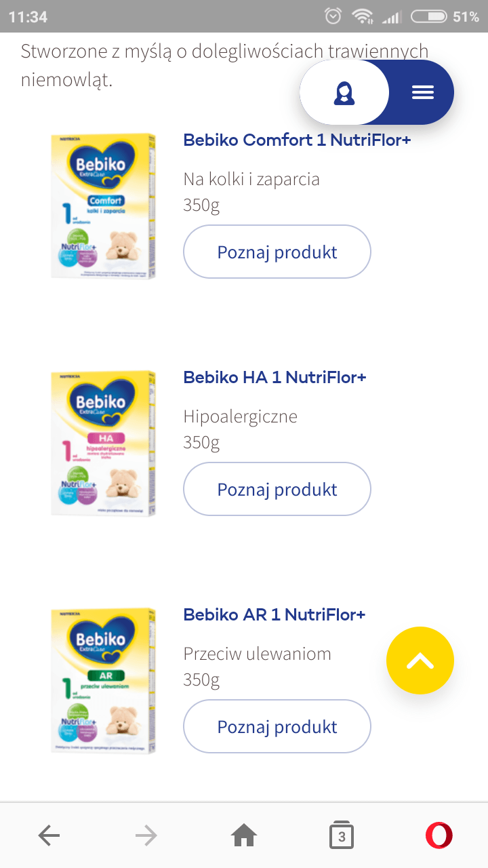Image resolution: width=488 pixels, height=868 pixels.
Task: Go to browser home page
Action: (x=244, y=836)
